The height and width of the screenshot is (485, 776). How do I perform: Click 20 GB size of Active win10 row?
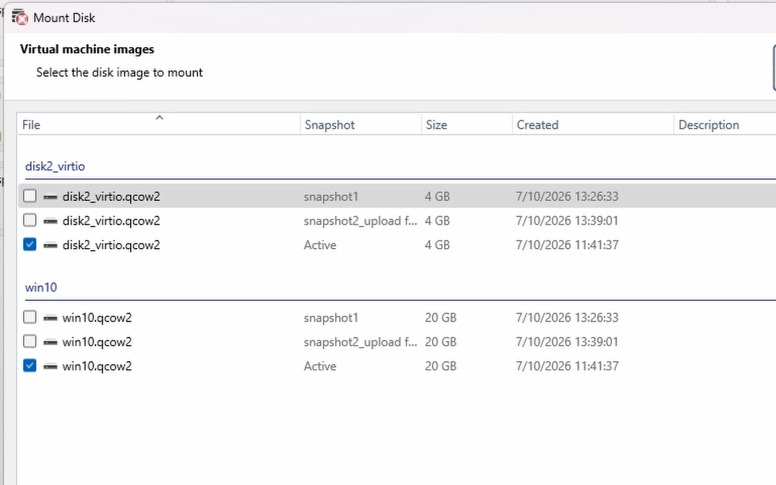[440, 366]
